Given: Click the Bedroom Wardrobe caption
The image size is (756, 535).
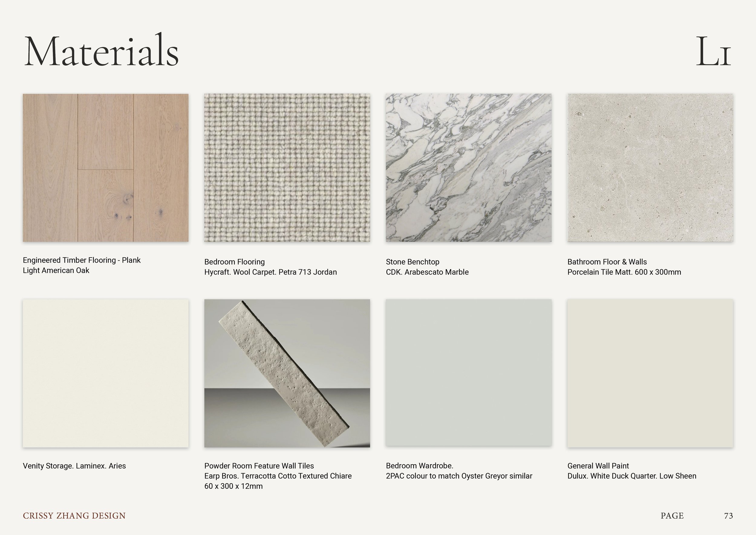Looking at the screenshot, I should (x=419, y=466).
